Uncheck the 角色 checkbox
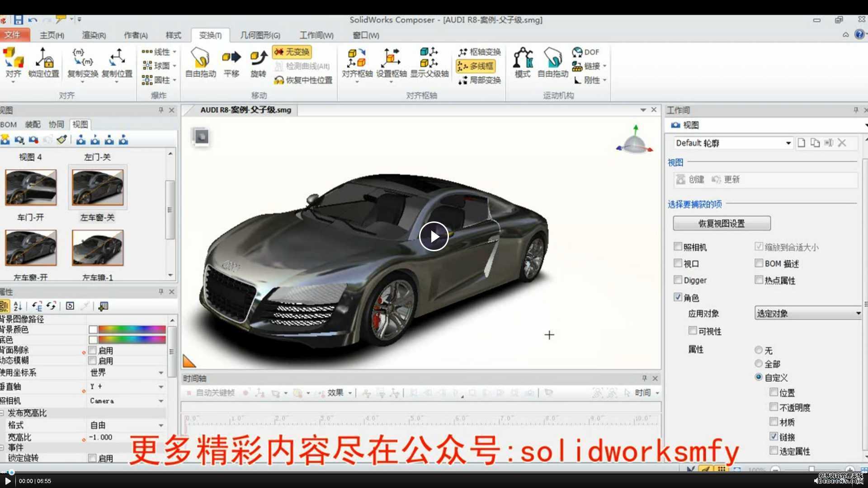The height and width of the screenshot is (488, 868). [x=678, y=297]
